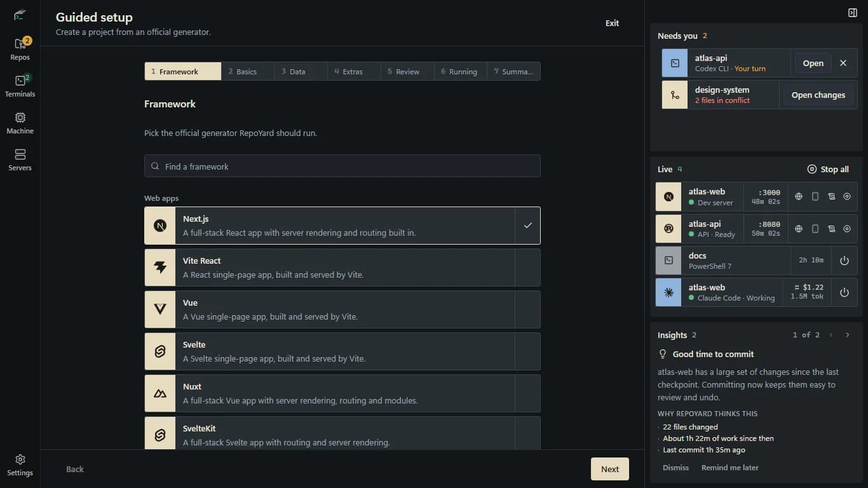Select the SvelteKit framework option

coord(342,433)
